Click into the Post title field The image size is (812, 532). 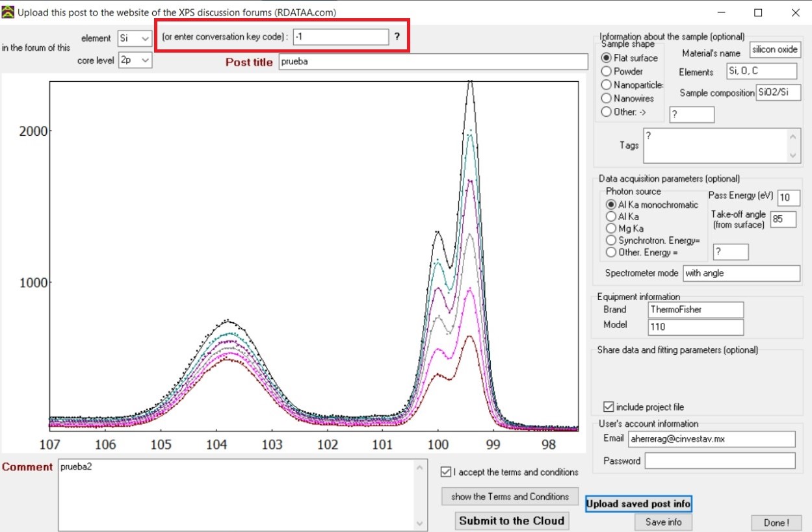pos(432,62)
